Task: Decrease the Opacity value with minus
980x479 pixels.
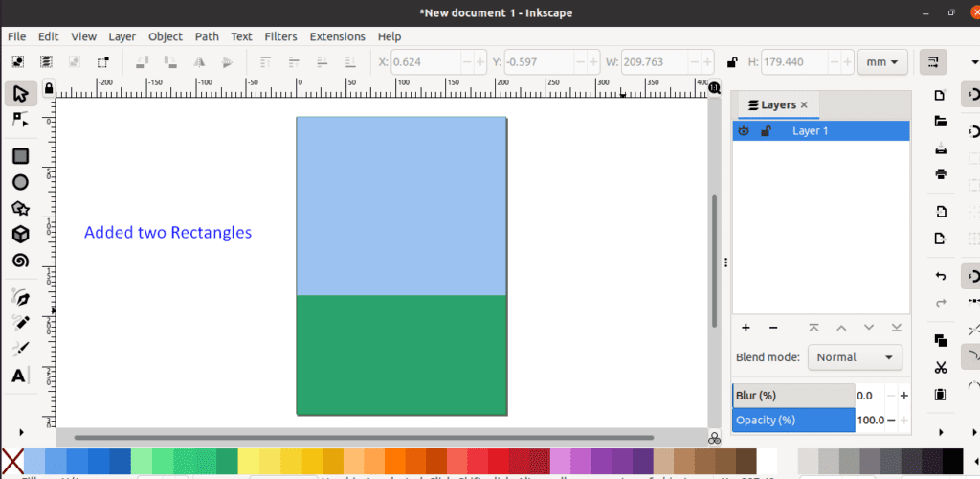Action: pos(891,421)
